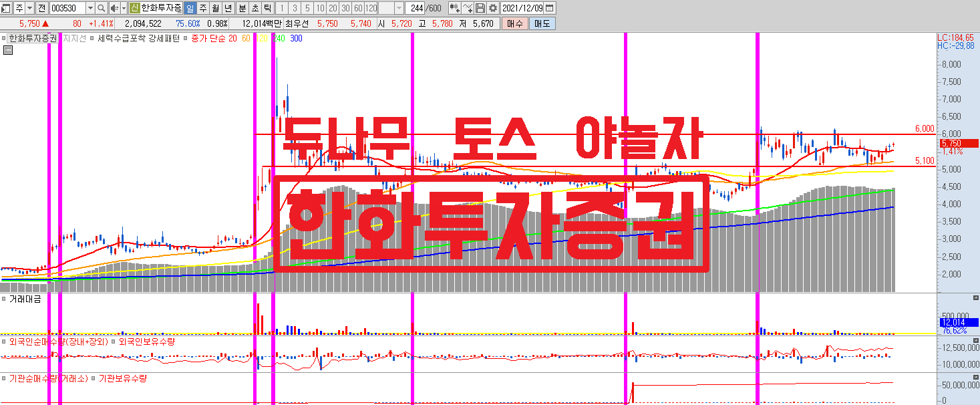Toggle the 외국인순매수량 indicator legend box
980x405 pixels.
coord(4,342)
